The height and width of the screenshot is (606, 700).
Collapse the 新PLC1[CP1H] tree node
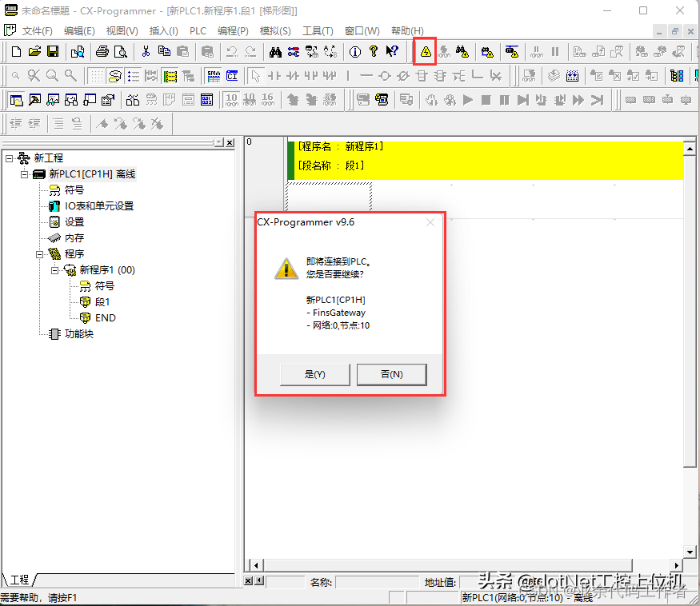pos(24,174)
